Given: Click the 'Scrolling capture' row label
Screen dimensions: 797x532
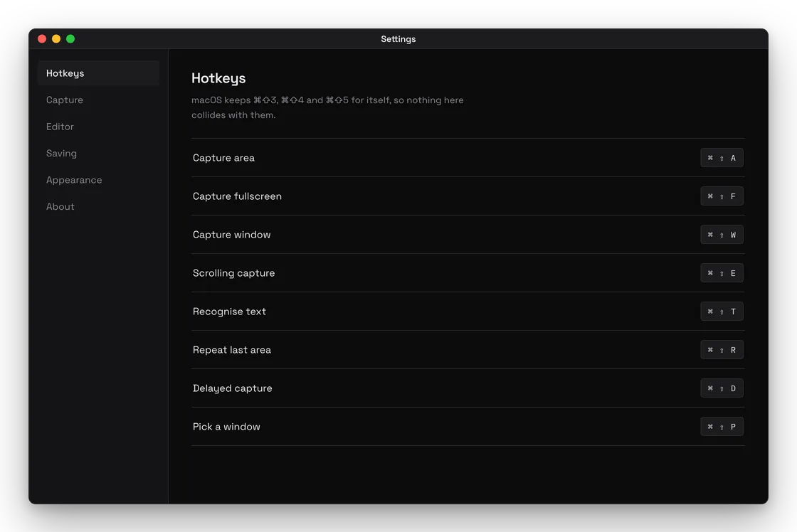Looking at the screenshot, I should click(x=233, y=273).
